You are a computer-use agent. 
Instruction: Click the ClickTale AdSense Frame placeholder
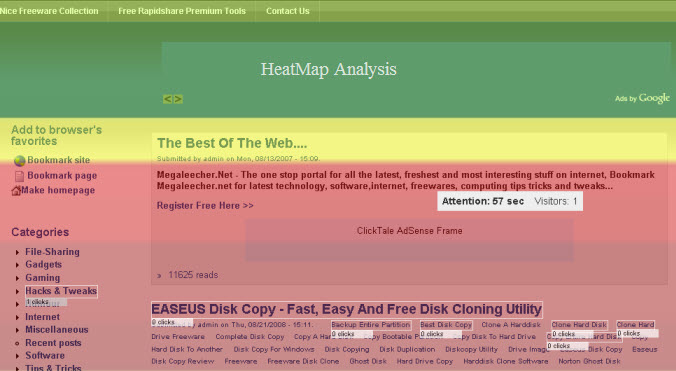409,240
